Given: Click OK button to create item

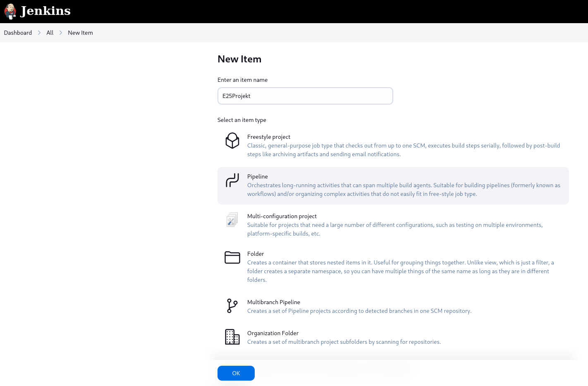Looking at the screenshot, I should click(x=236, y=373).
